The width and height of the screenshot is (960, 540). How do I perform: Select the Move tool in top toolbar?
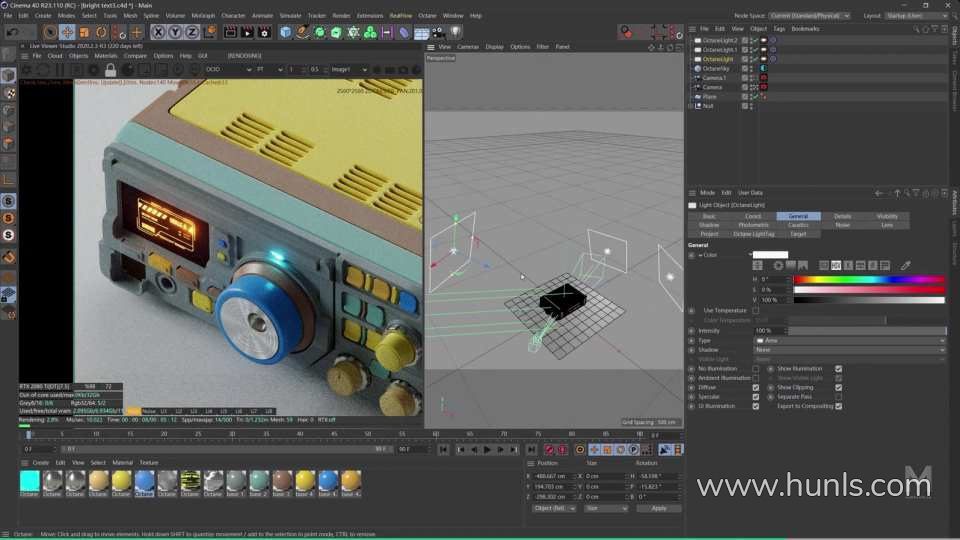[x=67, y=32]
